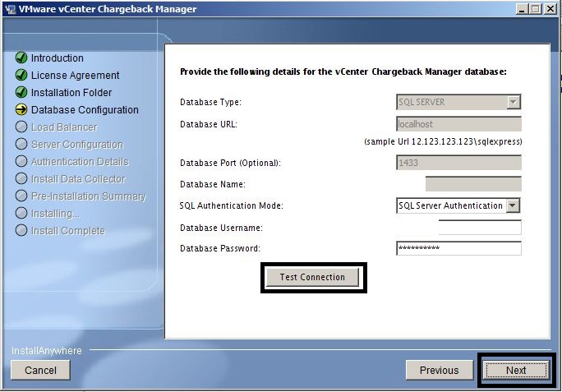
Task: Open the Database Type dropdown
Action: [514, 103]
